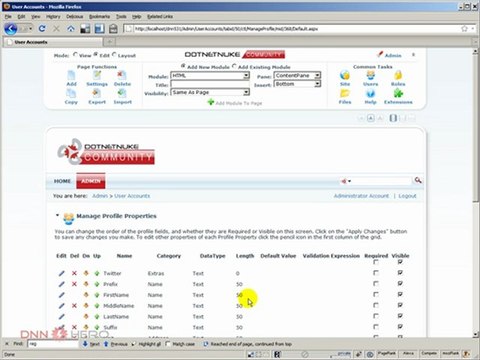Open the Site common task icon
Screen dimensions: 480x360
(x=345, y=76)
